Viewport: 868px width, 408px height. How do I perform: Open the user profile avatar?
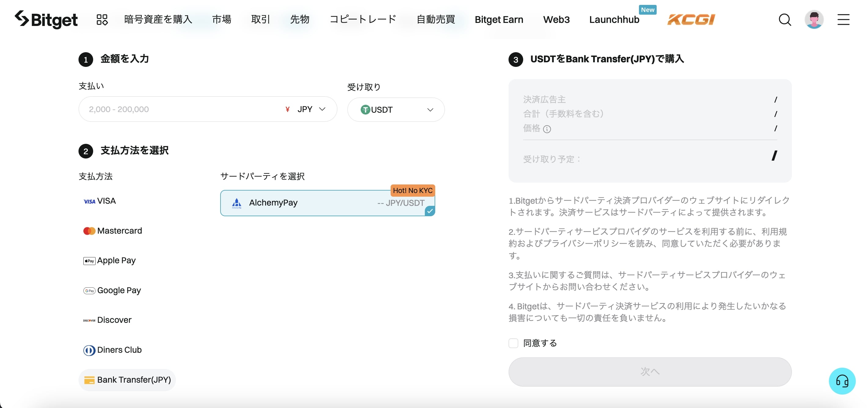tap(814, 20)
